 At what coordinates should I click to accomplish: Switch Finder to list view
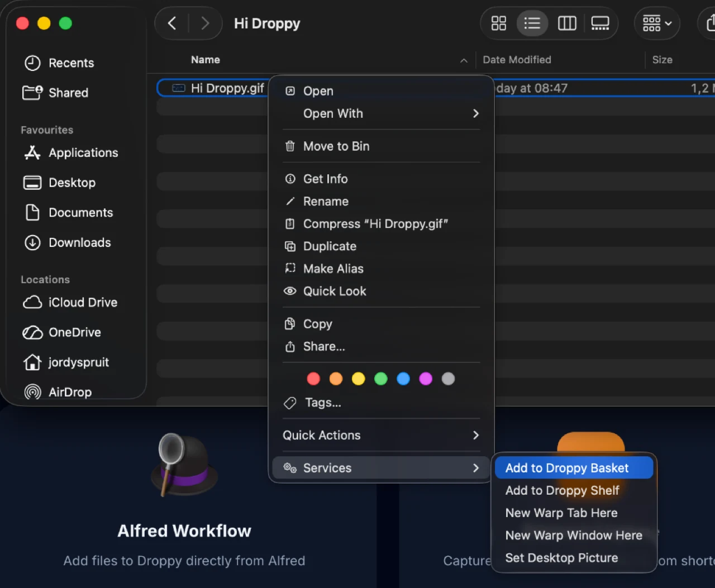tap(532, 23)
